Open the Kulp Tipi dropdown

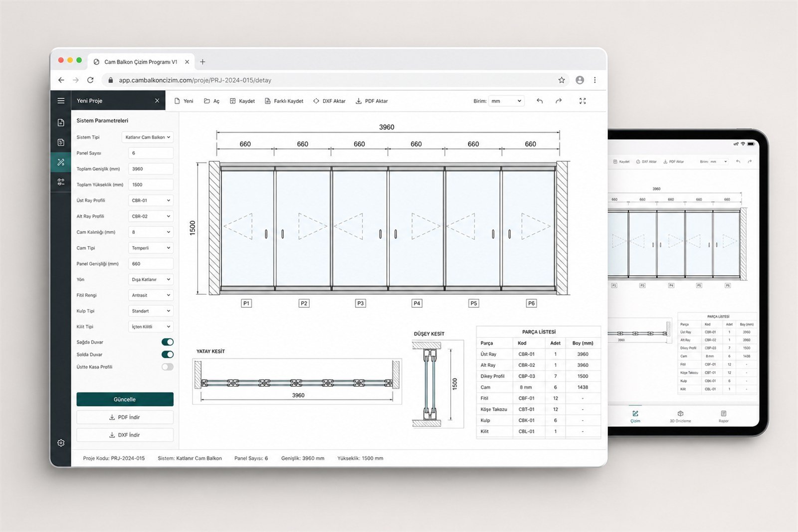(x=151, y=311)
